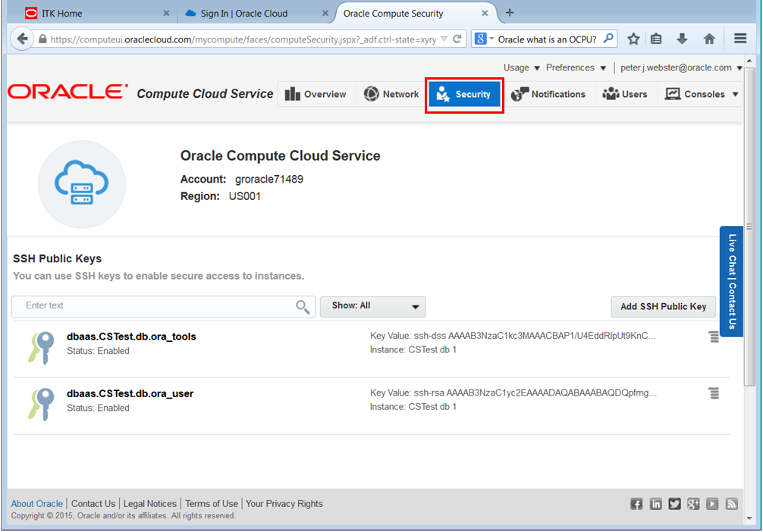The height and width of the screenshot is (532, 763).
Task: Click the scrollbar down arrow
Action: tap(749, 519)
